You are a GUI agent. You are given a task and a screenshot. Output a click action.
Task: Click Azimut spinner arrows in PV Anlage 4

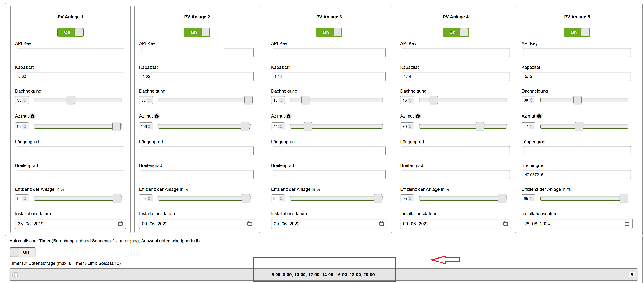point(410,126)
